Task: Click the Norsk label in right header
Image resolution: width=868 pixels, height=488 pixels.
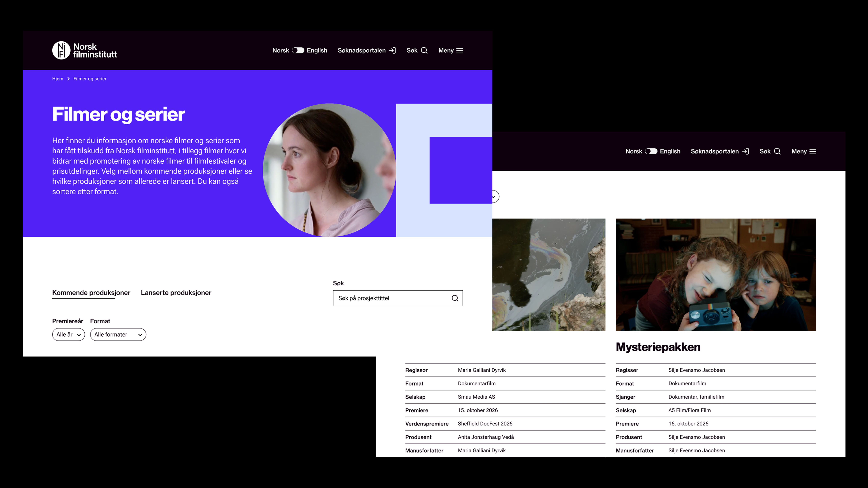Action: (x=634, y=152)
